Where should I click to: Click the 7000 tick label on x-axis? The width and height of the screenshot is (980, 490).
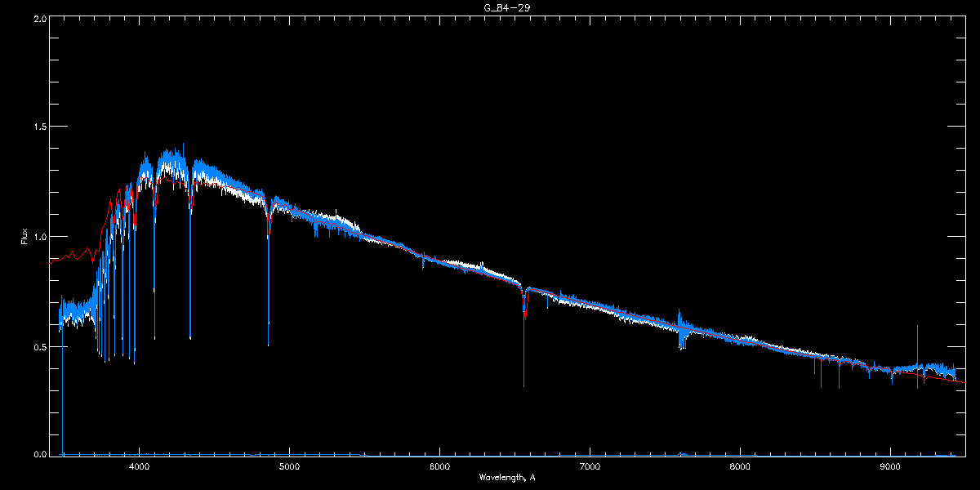click(x=590, y=466)
